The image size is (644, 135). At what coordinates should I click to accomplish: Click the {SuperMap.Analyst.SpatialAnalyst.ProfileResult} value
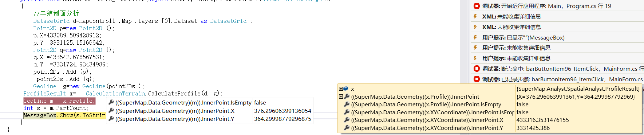[x=578, y=89]
